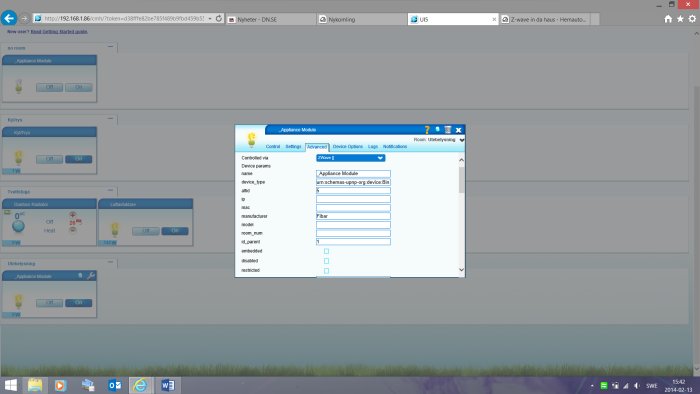Open the Device Options tab
The image size is (700, 394).
coord(348,146)
